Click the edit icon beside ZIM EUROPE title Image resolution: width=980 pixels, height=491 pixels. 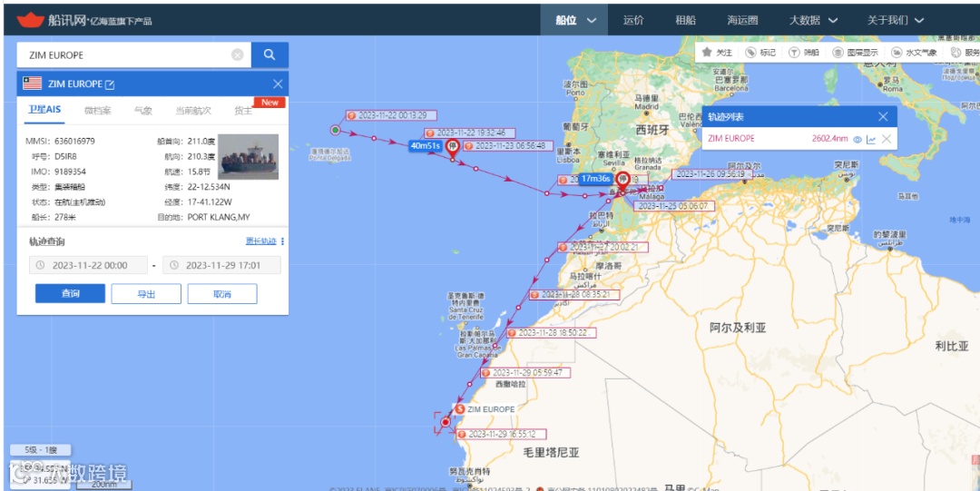pyautogui.click(x=110, y=84)
